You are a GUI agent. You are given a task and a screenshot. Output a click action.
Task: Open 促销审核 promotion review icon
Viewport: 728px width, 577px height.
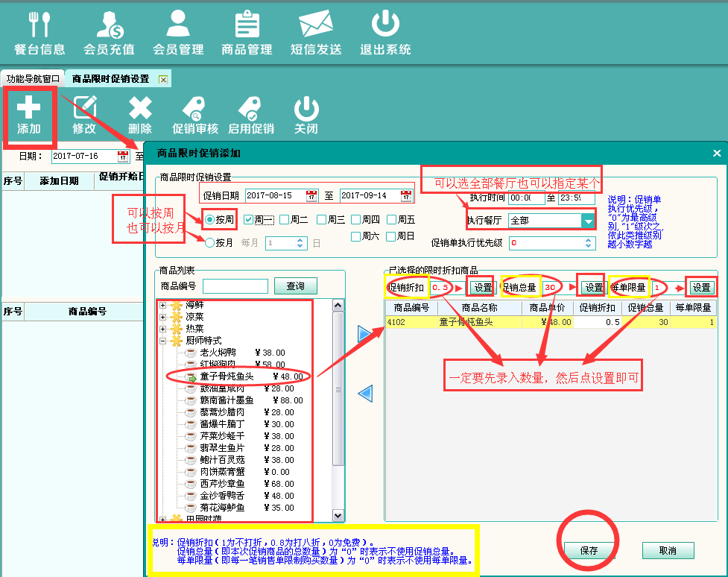coord(195,116)
